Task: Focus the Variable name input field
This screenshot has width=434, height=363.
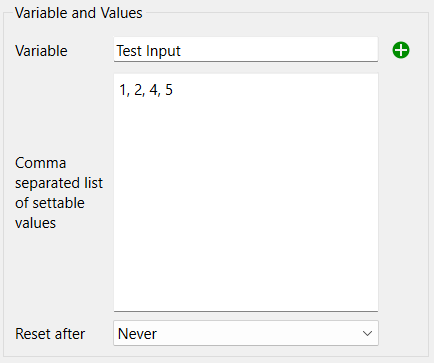Action: click(x=246, y=49)
